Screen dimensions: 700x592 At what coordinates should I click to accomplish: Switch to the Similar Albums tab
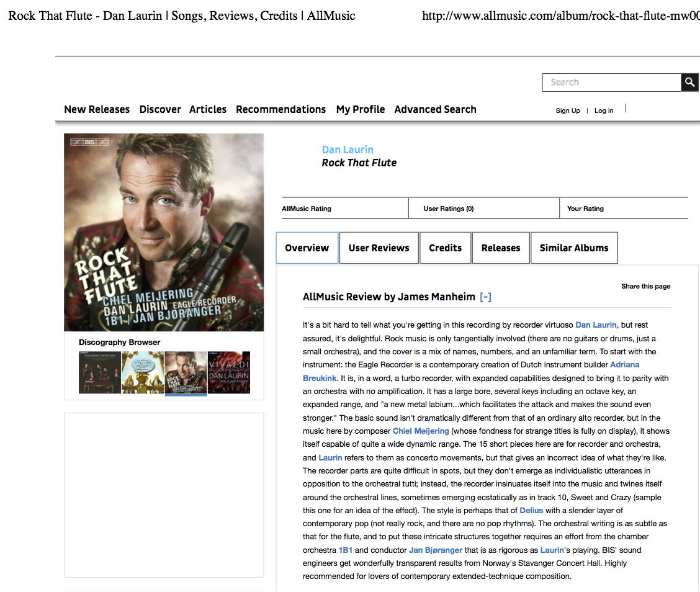click(574, 248)
